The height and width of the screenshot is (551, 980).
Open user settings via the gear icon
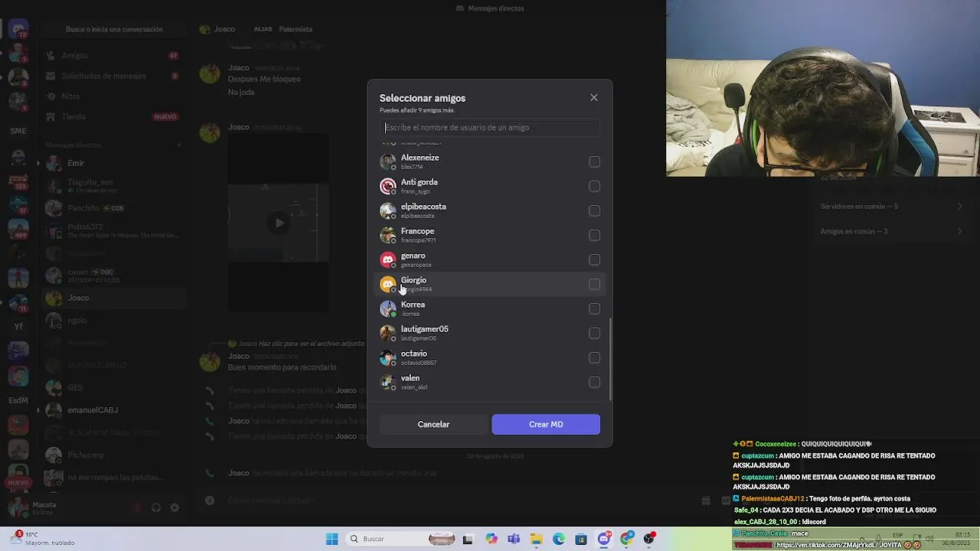(175, 507)
